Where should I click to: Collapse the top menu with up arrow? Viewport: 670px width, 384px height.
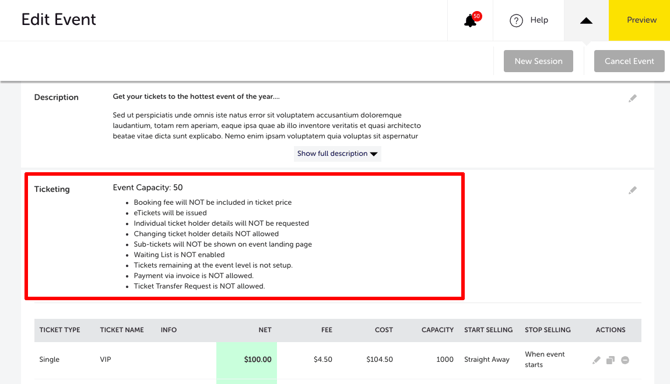click(586, 21)
